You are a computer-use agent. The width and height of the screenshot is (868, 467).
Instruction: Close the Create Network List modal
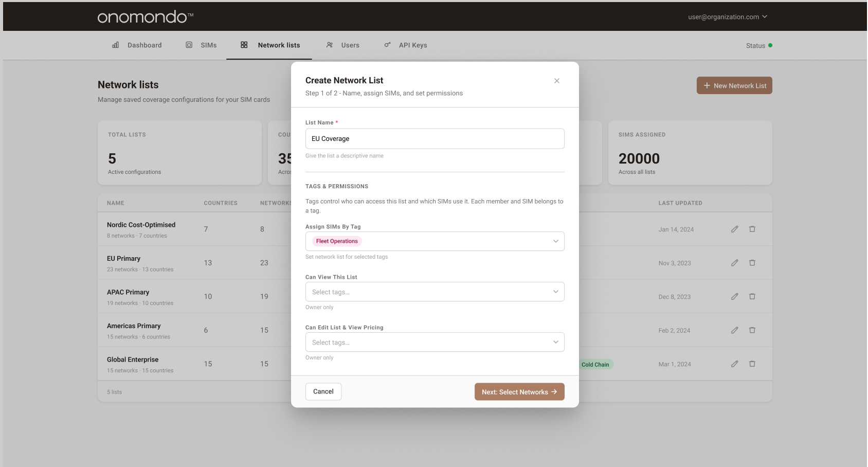(557, 81)
